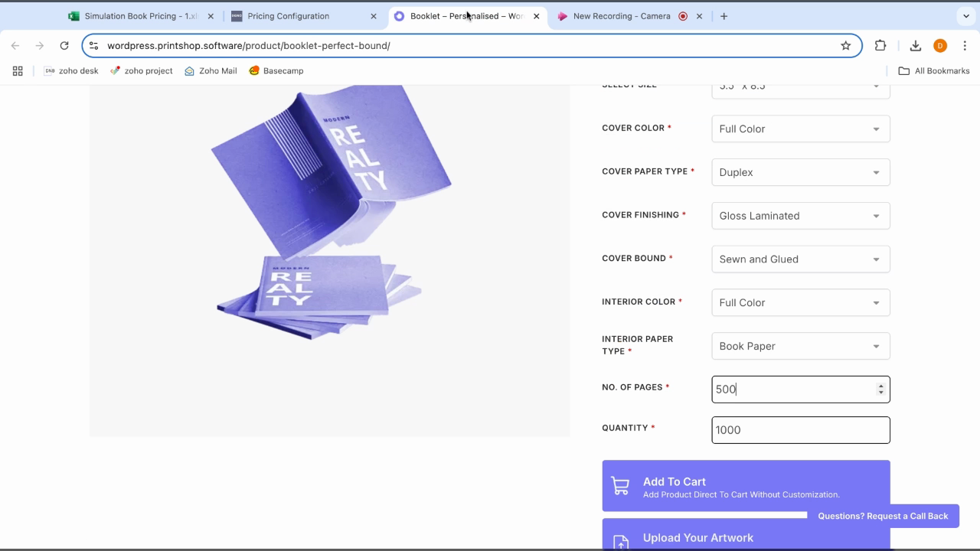Expand the Cover Paper Type dropdown

click(800, 172)
